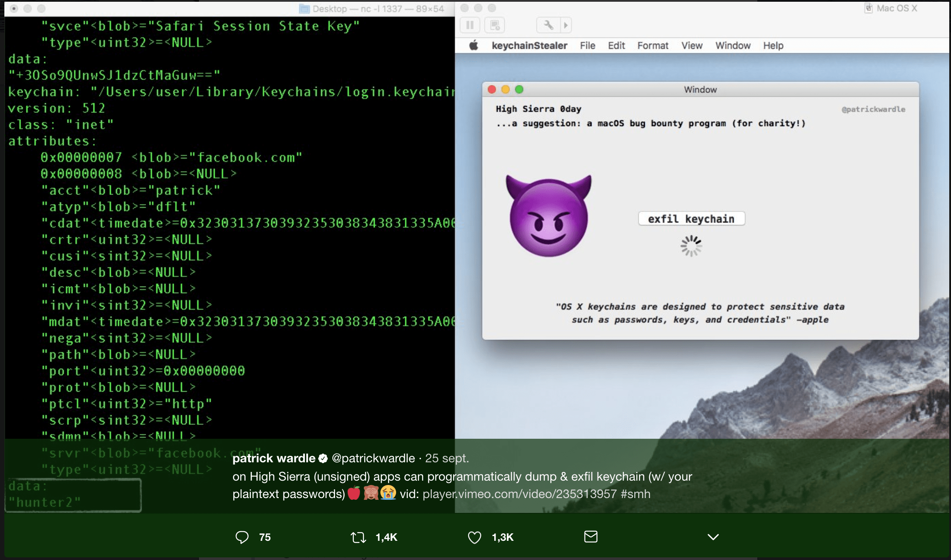Click the Mac OS X VM title icon
Screen dimensions: 951x560
[x=869, y=8]
